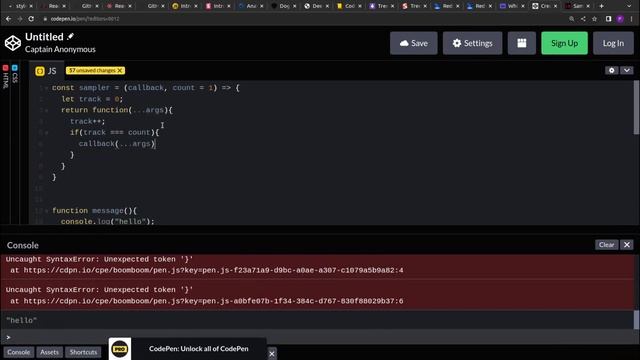Screen dimensions: 640x360
Task: Dismiss the 57 unsaved changes badge
Action: coord(120,71)
